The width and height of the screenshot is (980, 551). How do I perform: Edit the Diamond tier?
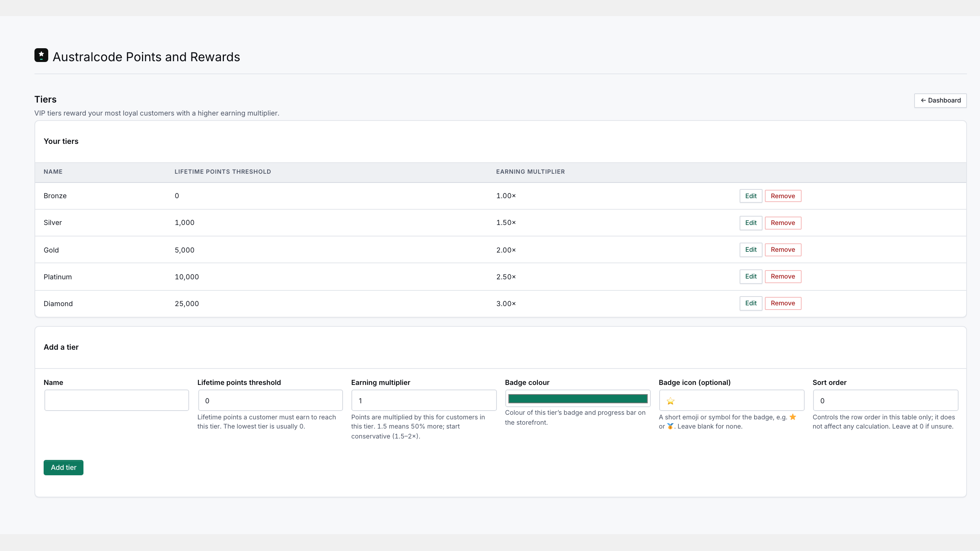coord(751,303)
